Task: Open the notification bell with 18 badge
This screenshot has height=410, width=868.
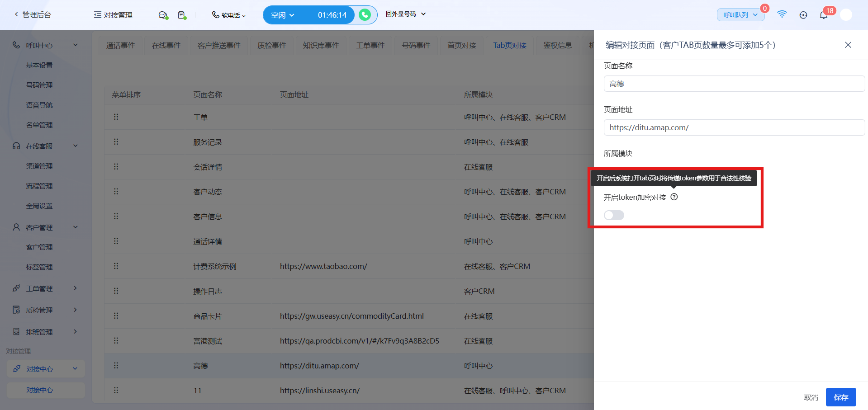Action: [x=824, y=15]
